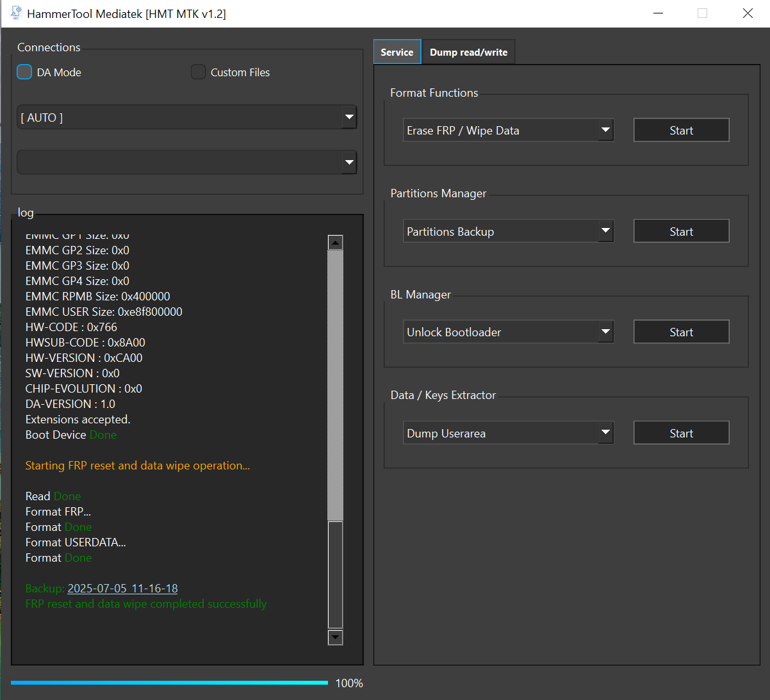The height and width of the screenshot is (700, 770).
Task: Open the [ AUTO ] connection dropdown
Action: tap(186, 117)
